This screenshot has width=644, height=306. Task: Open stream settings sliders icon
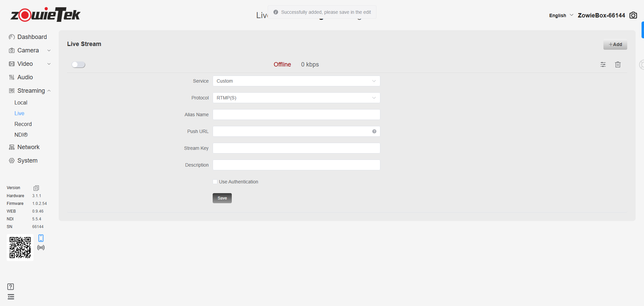pos(603,64)
